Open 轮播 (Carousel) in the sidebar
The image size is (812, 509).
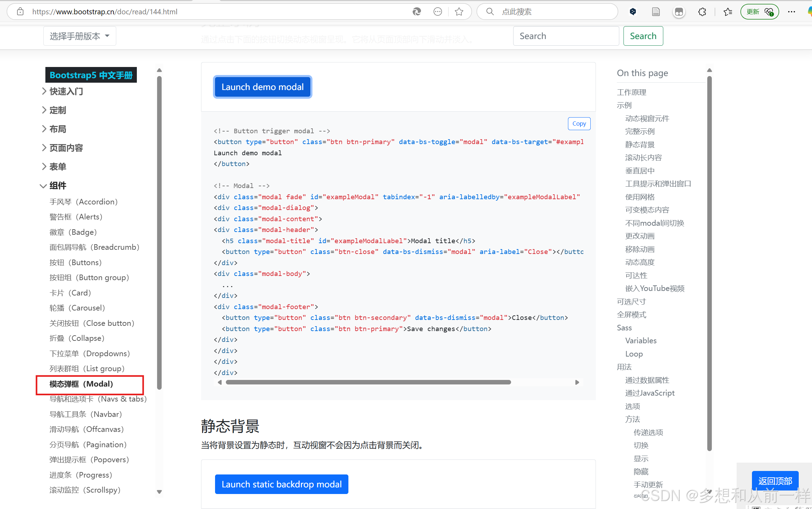pyautogui.click(x=77, y=308)
